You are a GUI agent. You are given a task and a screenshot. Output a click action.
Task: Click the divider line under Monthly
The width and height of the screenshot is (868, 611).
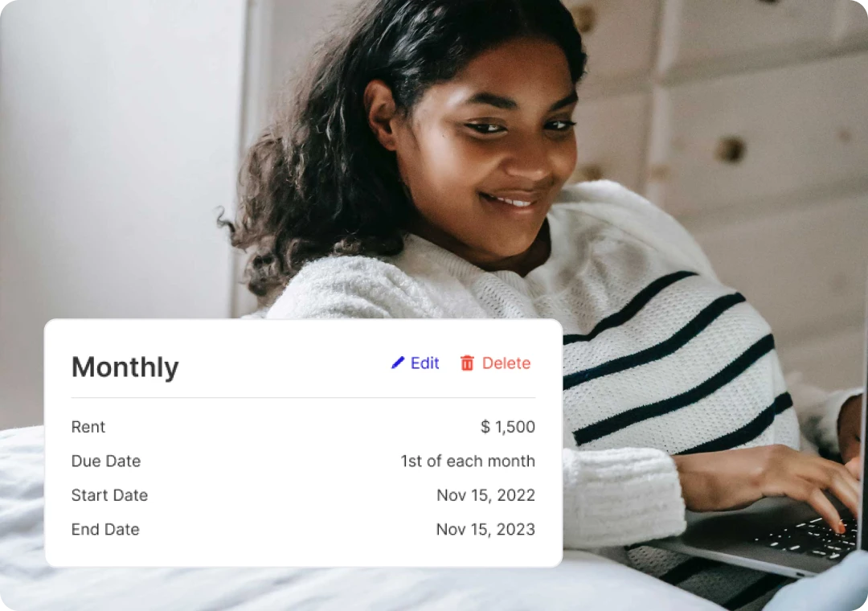[x=303, y=398]
